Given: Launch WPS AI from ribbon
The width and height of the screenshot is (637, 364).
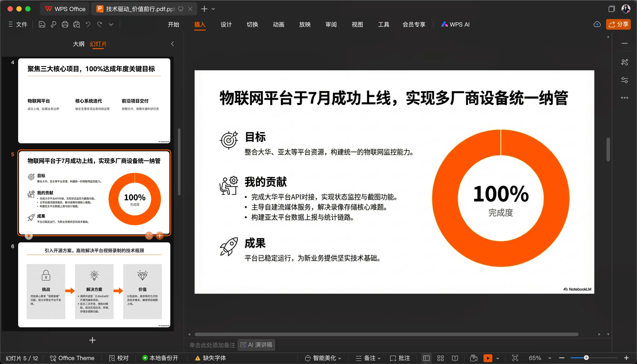Looking at the screenshot, I should 455,25.
